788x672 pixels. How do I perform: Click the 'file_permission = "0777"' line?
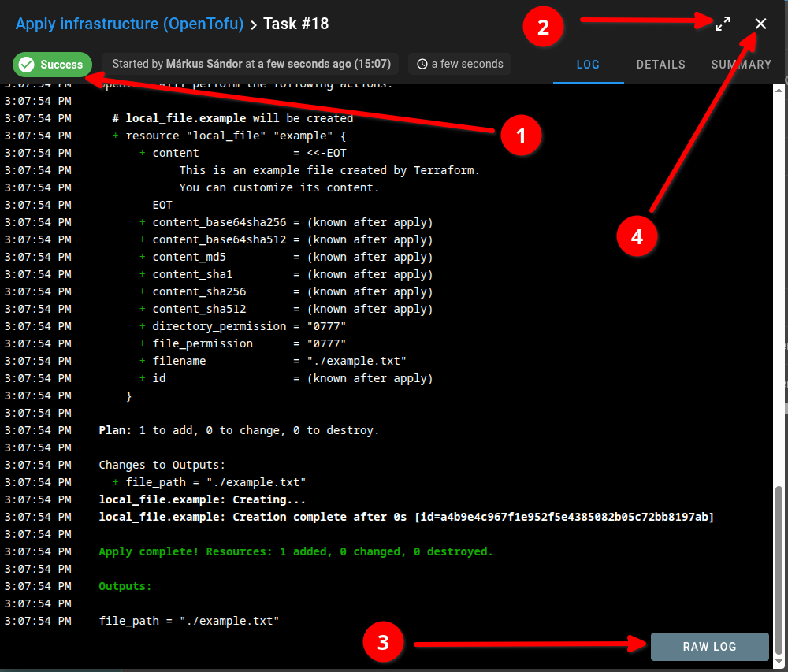(243, 343)
